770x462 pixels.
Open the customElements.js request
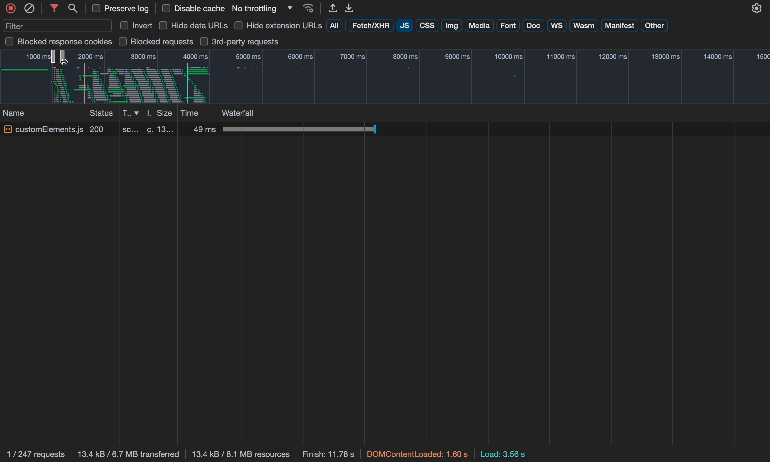coord(48,130)
